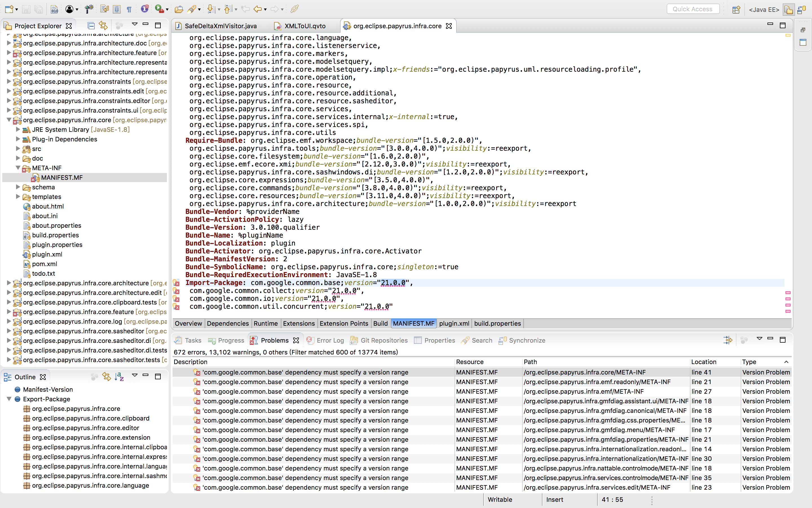Click the Restore icon in right trim
Image resolution: width=812 pixels, height=508 pixels.
(803, 30)
